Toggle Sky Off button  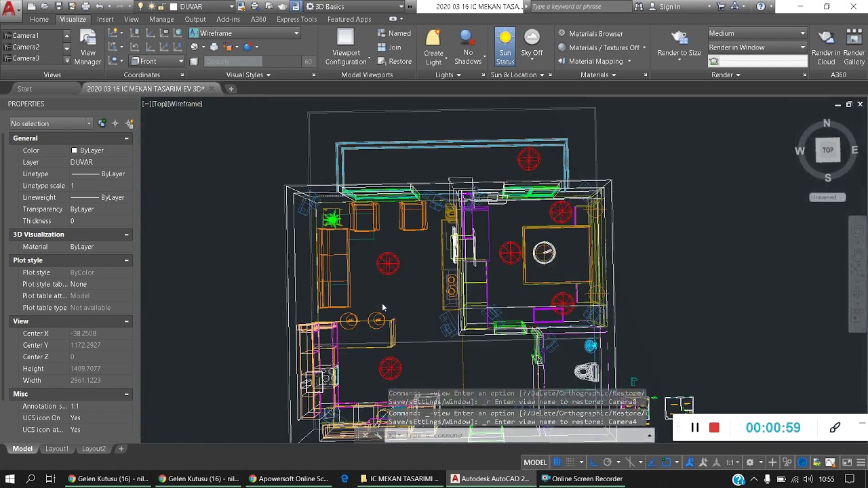[x=532, y=44]
